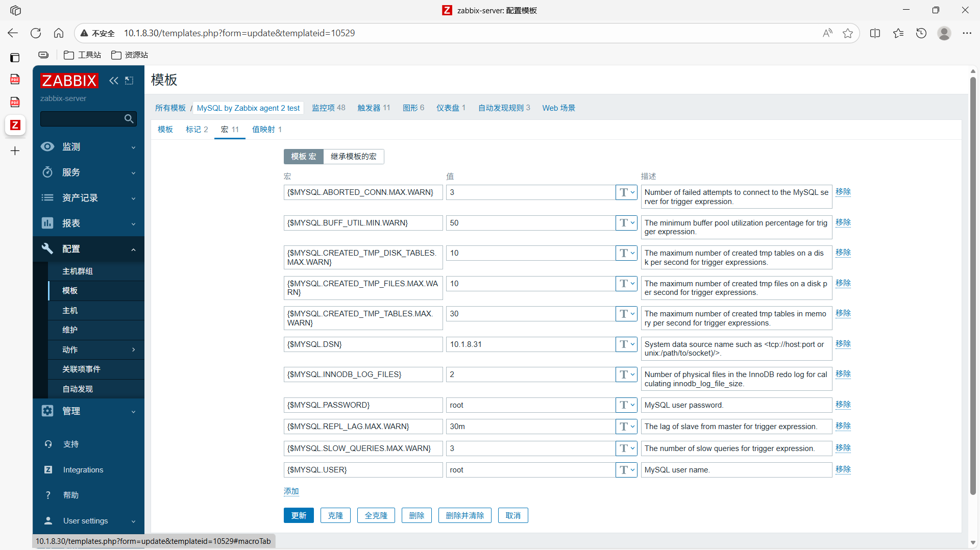Click browser refresh icon
Viewport: 980px width, 550px height.
click(x=36, y=33)
